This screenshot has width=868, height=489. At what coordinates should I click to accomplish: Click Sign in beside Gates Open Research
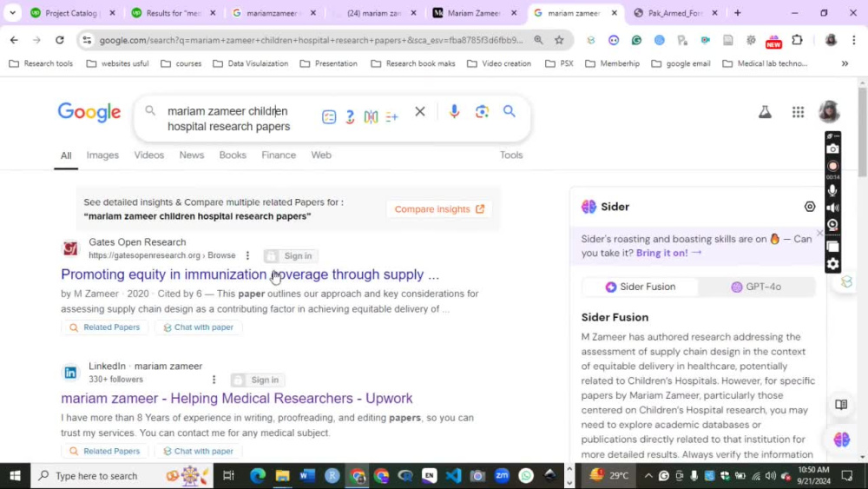(291, 256)
